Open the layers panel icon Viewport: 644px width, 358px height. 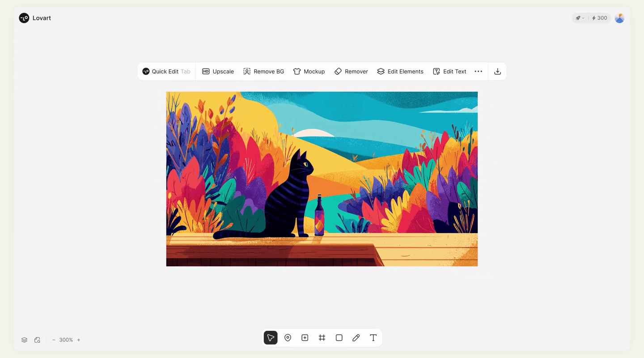click(x=25, y=340)
